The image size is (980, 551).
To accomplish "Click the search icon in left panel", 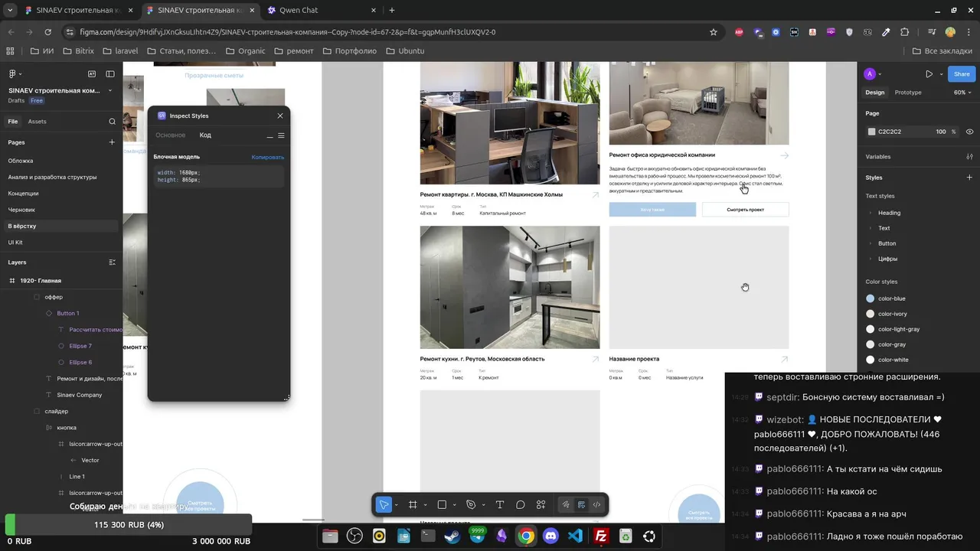I will pyautogui.click(x=112, y=122).
